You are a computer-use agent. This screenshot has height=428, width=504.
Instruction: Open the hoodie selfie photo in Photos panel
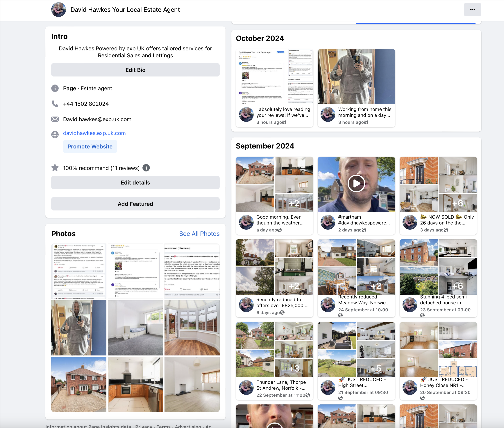pyautogui.click(x=79, y=328)
